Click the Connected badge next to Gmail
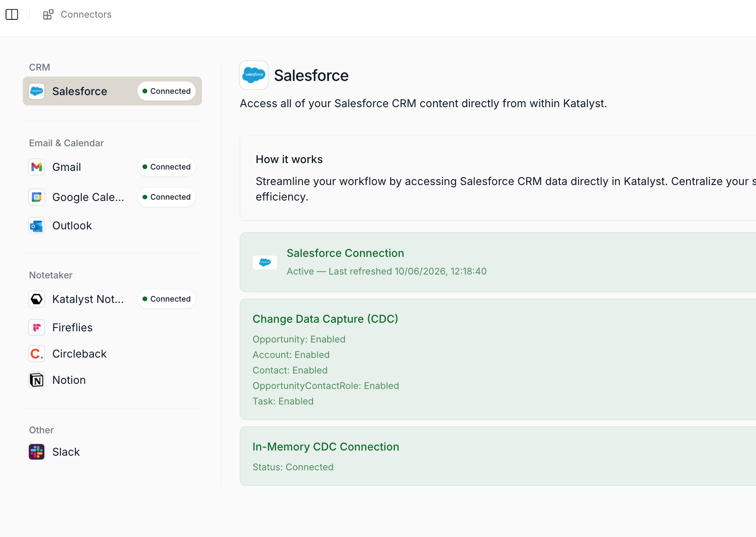The height and width of the screenshot is (537, 756). [x=167, y=167]
